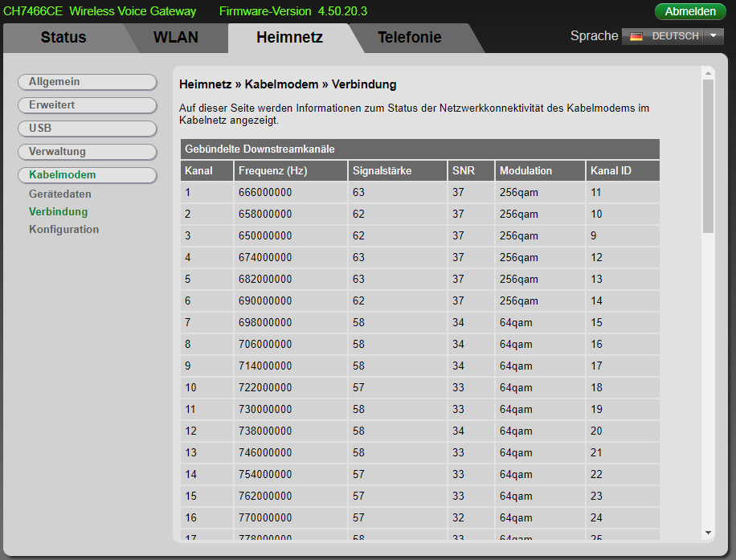Image resolution: width=736 pixels, height=560 pixels.
Task: Click Kanal ID cell 18
Action: click(623, 388)
